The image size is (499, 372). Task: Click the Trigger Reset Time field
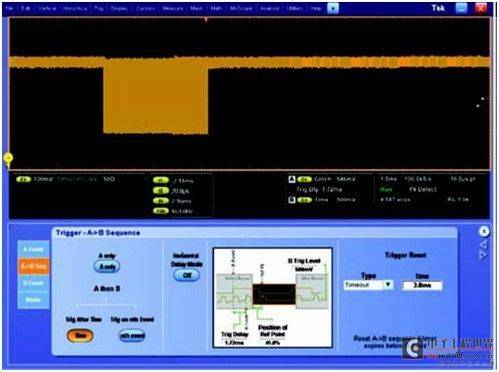[422, 285]
